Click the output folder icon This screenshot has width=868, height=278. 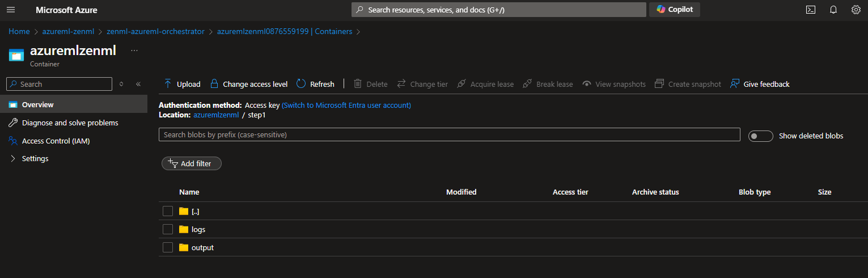(183, 247)
